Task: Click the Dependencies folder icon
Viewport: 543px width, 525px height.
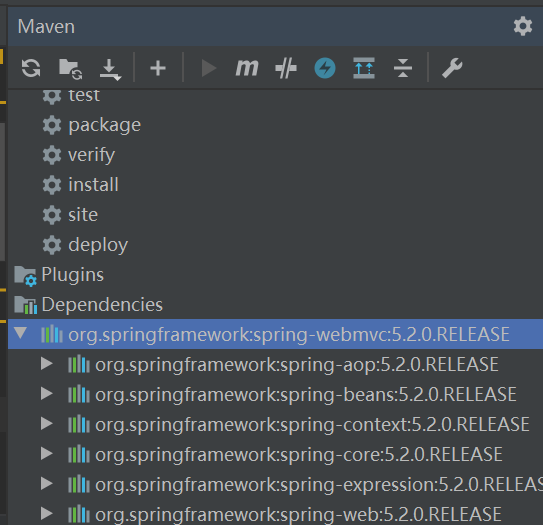Action: pos(25,305)
